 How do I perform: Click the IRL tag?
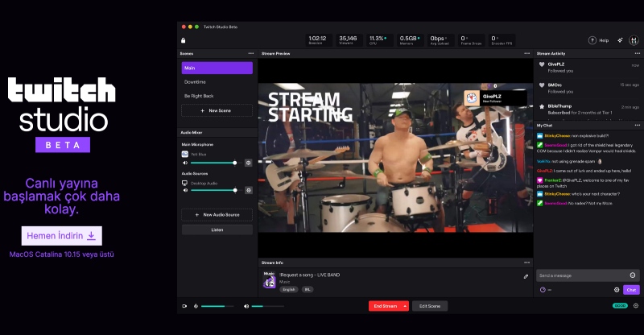pos(308,289)
